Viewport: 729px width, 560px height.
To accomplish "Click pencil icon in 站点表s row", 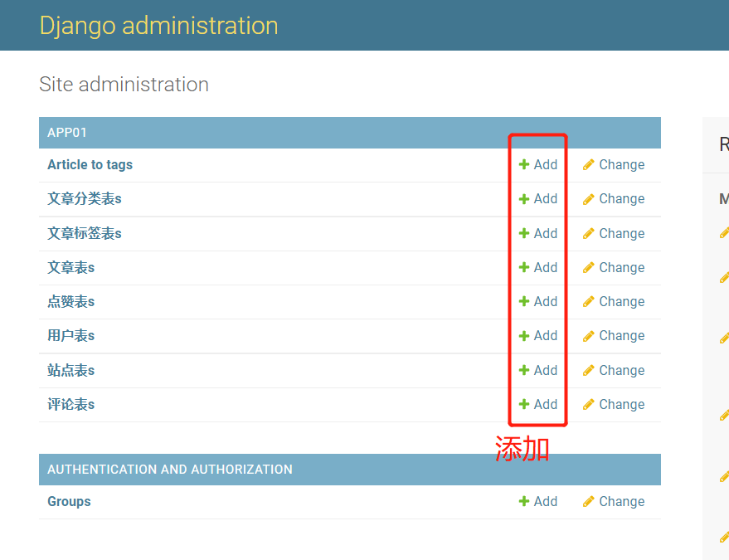I will 589,370.
